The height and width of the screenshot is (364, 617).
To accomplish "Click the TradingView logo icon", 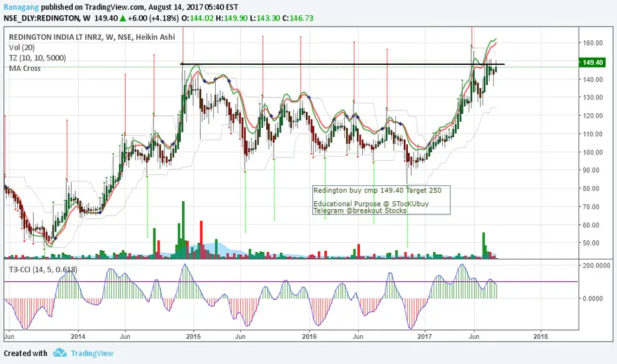I will pyautogui.click(x=60, y=353).
